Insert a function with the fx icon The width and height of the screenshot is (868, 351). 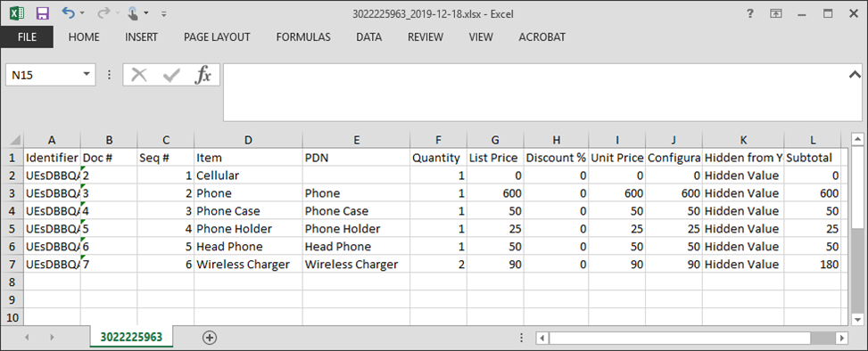tap(203, 75)
